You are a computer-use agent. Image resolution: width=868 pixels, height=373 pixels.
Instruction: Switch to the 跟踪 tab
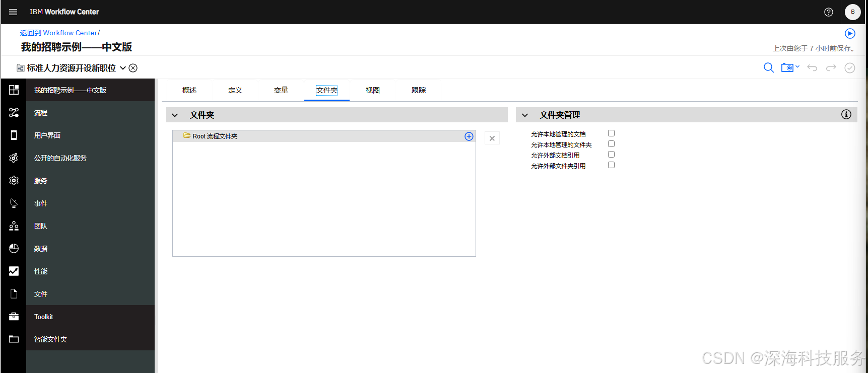point(419,90)
